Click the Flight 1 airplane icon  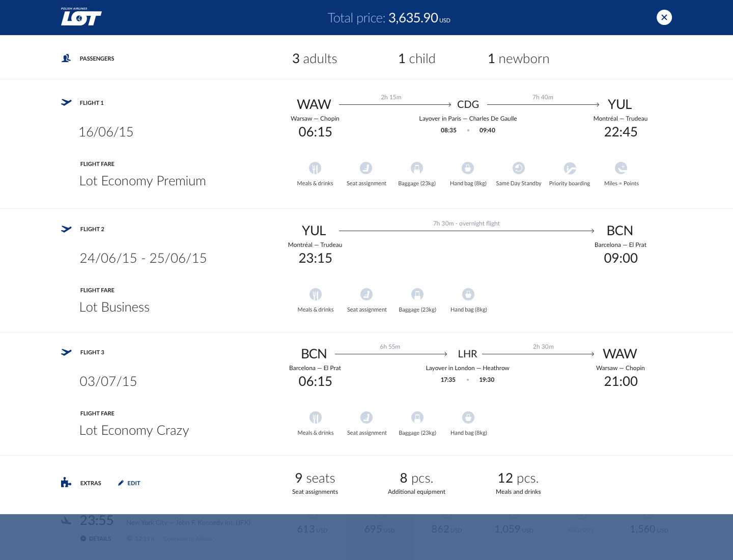[x=66, y=102]
